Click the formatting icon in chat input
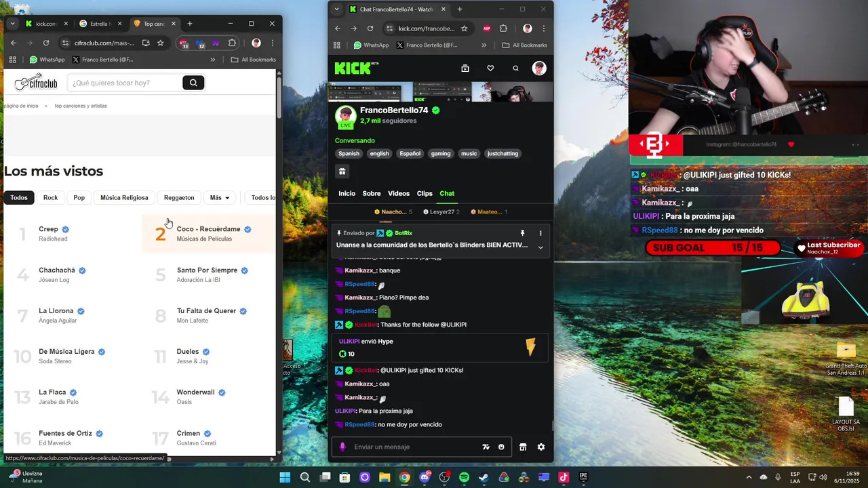 (486, 447)
